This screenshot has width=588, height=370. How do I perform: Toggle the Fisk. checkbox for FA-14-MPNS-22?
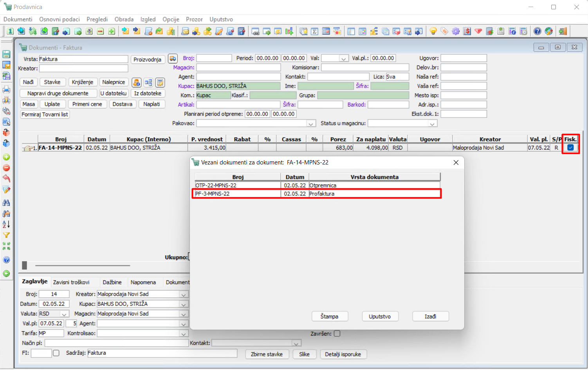click(x=570, y=148)
